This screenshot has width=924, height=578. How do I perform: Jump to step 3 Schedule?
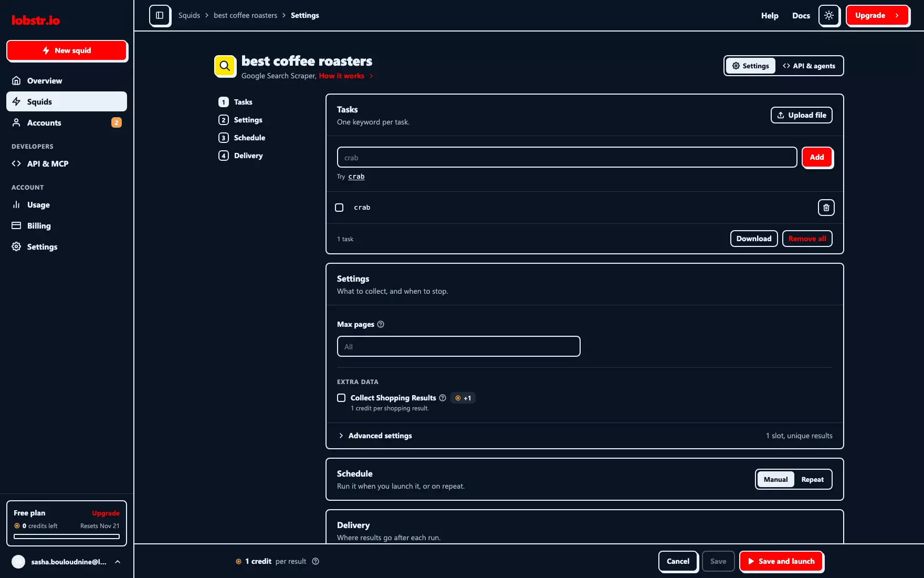(242, 138)
